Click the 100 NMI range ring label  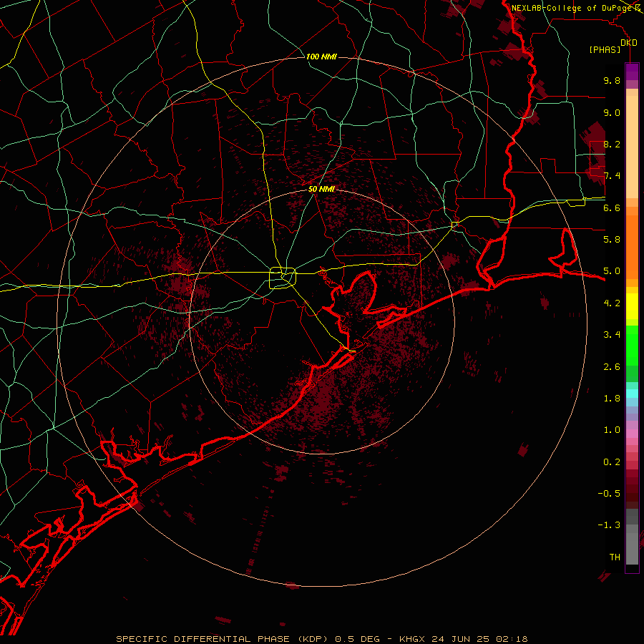[x=321, y=57]
